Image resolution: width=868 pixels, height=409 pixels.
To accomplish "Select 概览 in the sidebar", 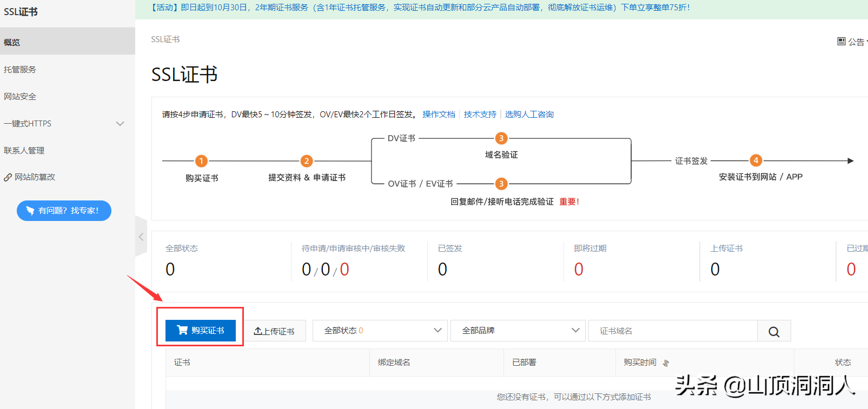I will (x=68, y=42).
